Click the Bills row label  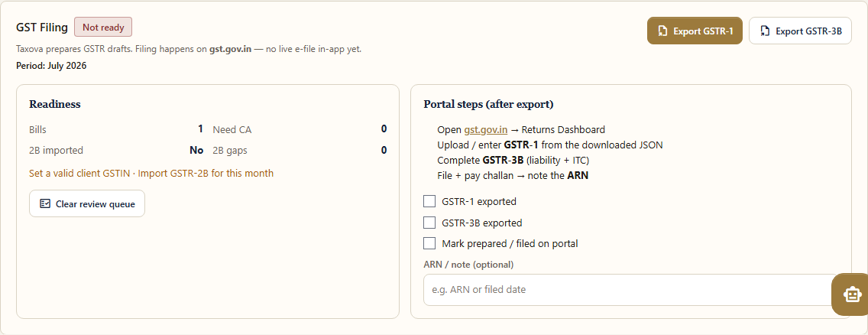tap(37, 129)
